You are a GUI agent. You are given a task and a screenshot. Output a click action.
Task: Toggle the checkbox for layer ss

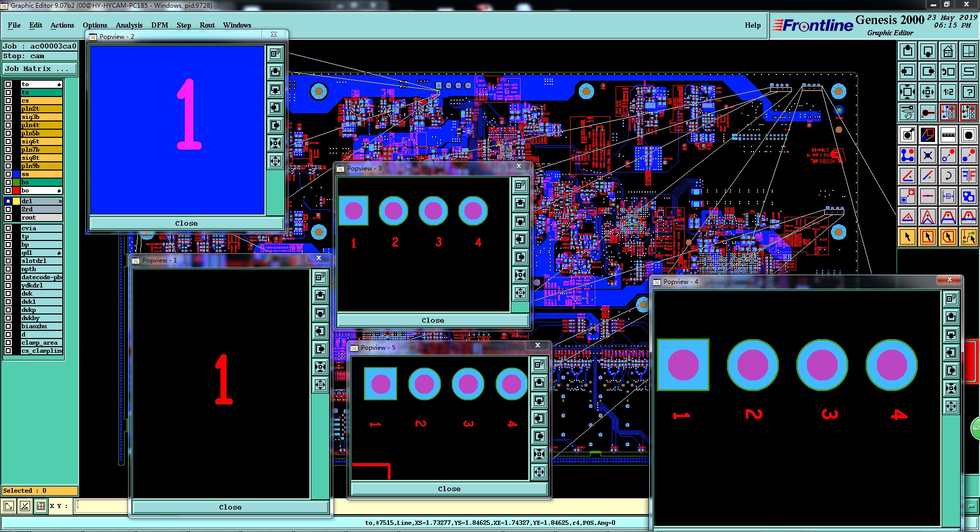click(x=8, y=174)
